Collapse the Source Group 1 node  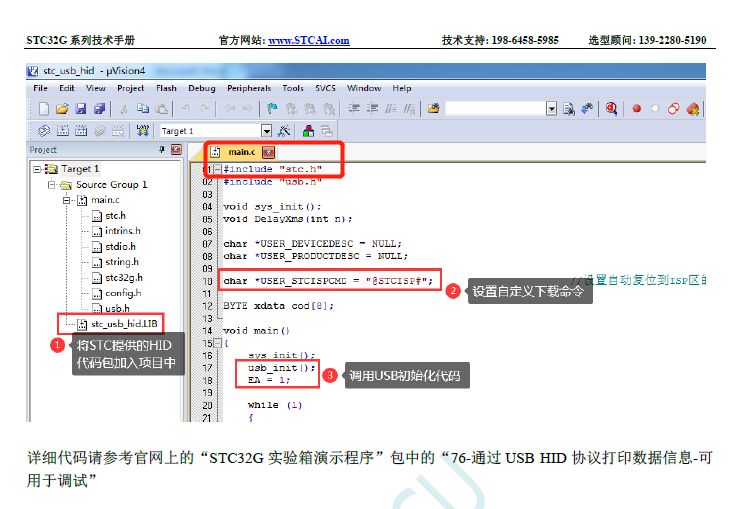[x=52, y=185]
